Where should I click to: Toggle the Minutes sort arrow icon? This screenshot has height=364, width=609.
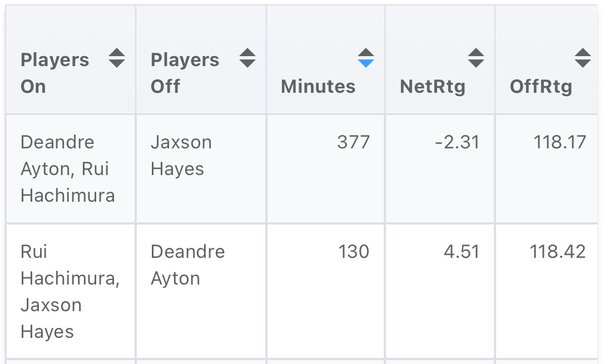tap(365, 58)
